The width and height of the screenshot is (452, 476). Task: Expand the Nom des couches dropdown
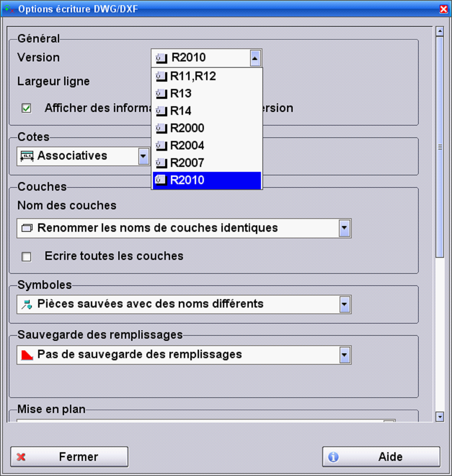(344, 228)
